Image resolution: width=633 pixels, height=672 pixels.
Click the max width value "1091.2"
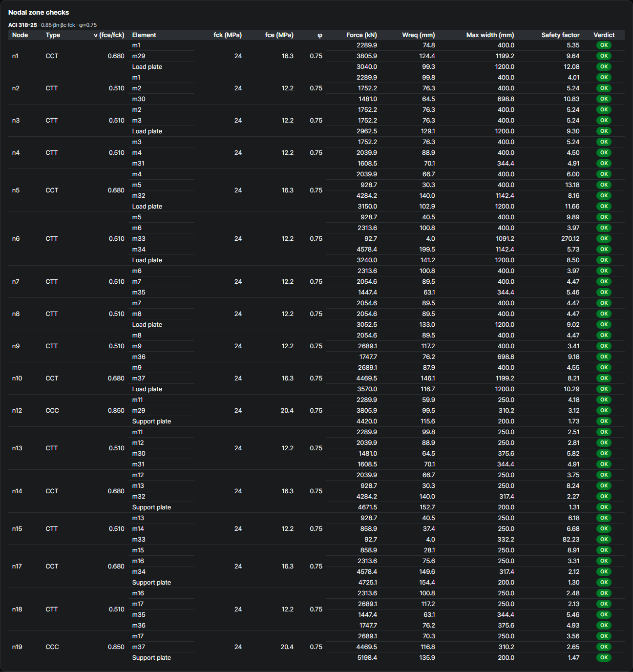pyautogui.click(x=505, y=239)
